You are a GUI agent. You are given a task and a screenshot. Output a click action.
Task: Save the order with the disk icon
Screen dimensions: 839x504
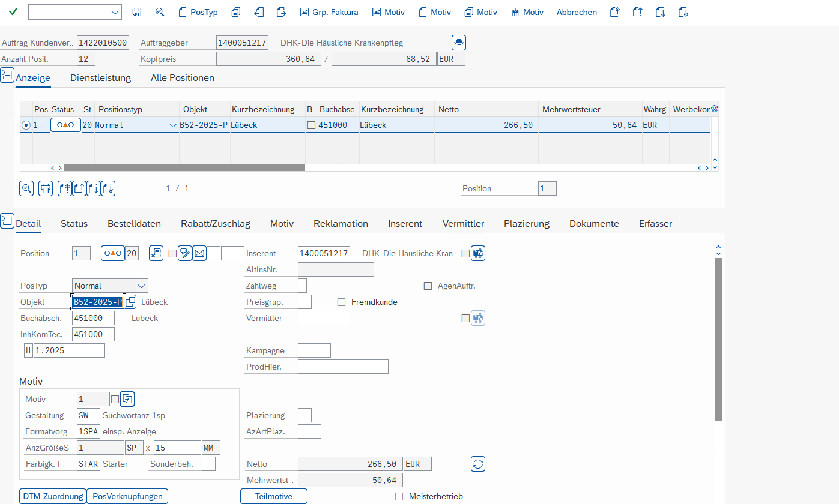click(x=137, y=12)
